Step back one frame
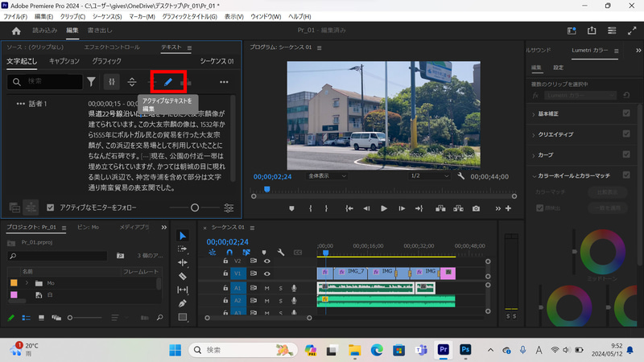Viewport: 644px width, 362px height. (366, 208)
